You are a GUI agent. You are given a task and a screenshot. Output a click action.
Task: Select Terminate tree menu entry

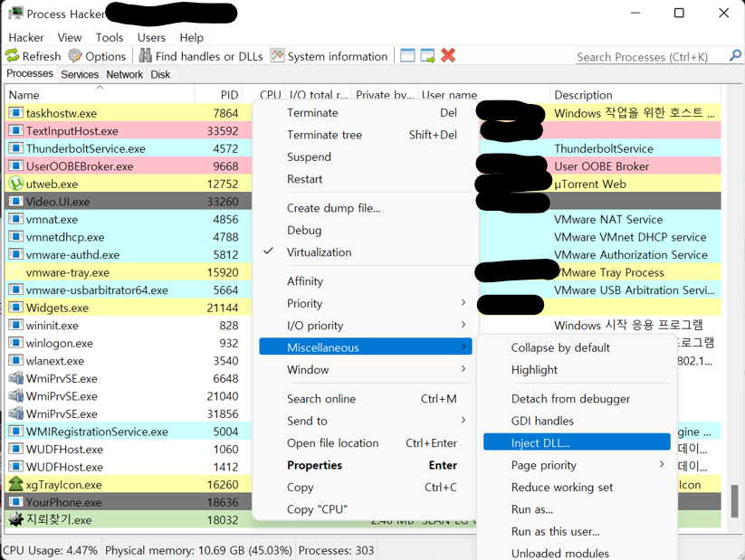pyautogui.click(x=366, y=135)
